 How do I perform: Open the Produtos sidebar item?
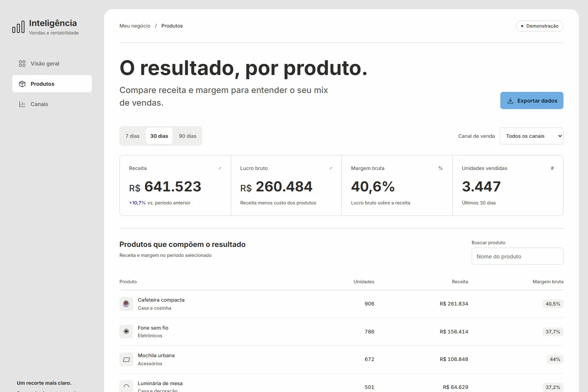[52, 84]
